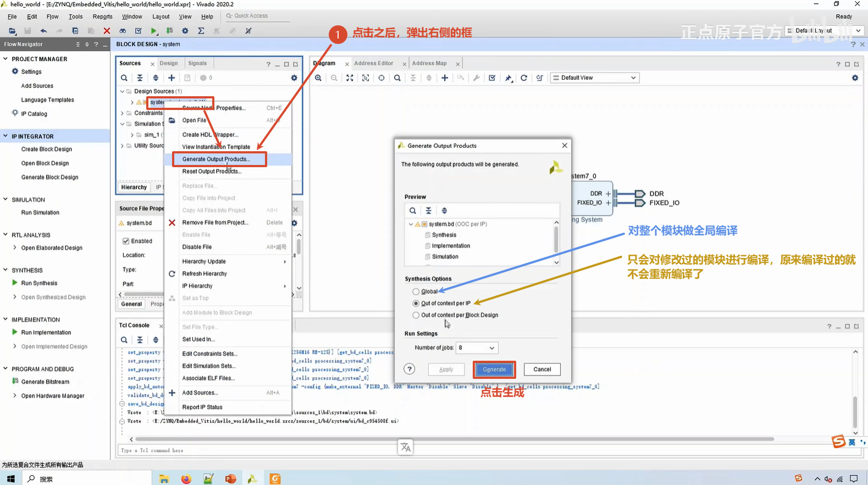Viewport: 868px width, 485px height.
Task: Collapse the Design Sources tree node
Action: (123, 91)
